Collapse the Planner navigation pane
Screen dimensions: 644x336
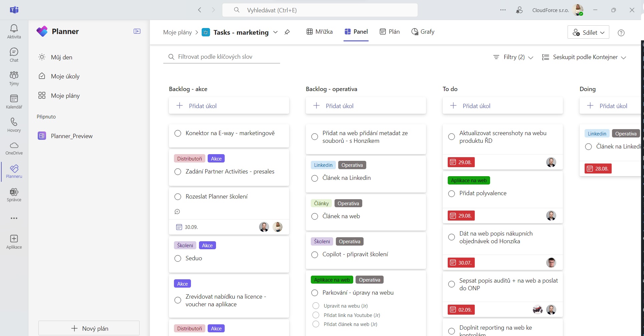[137, 31]
